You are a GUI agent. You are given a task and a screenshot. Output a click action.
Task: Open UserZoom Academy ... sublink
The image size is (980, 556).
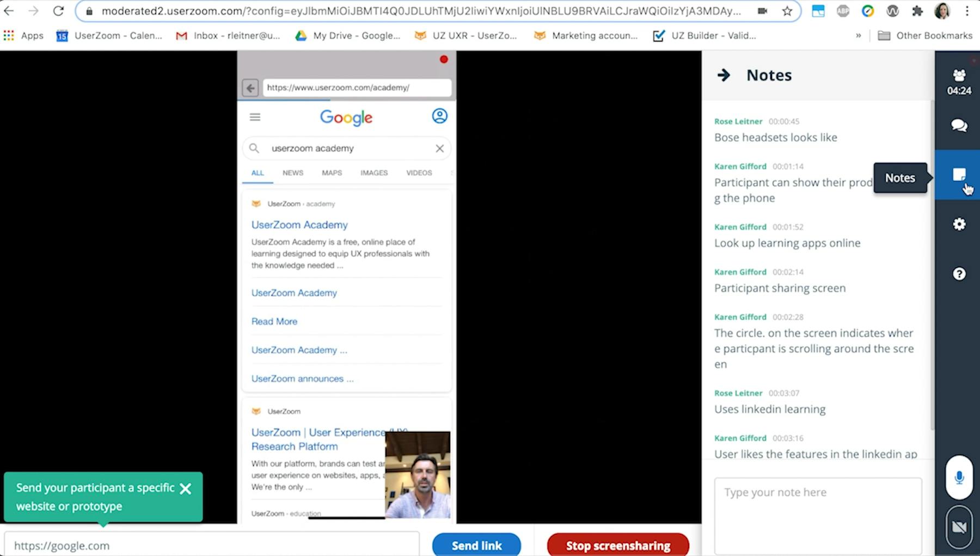tap(299, 350)
